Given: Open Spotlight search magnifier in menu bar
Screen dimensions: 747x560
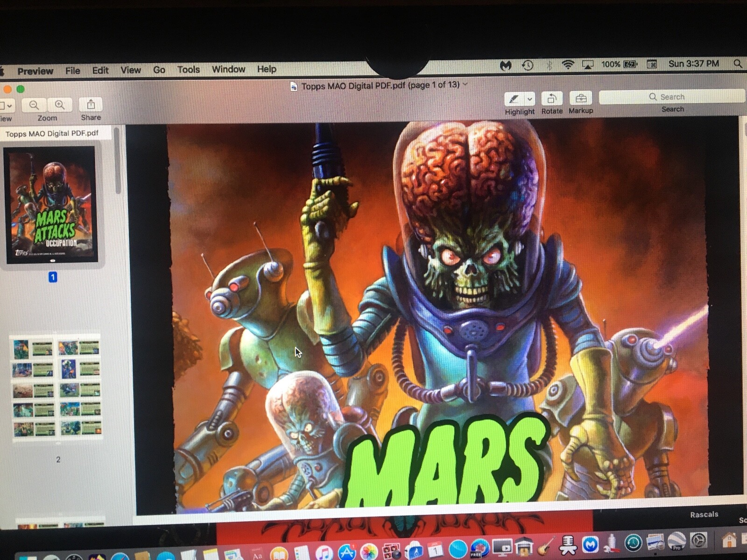Looking at the screenshot, I should point(737,63).
